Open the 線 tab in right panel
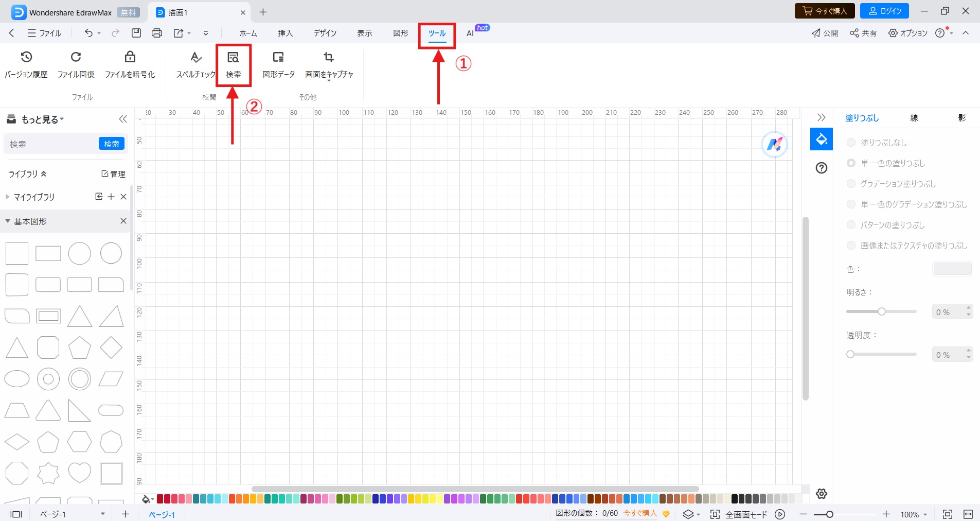 914,118
